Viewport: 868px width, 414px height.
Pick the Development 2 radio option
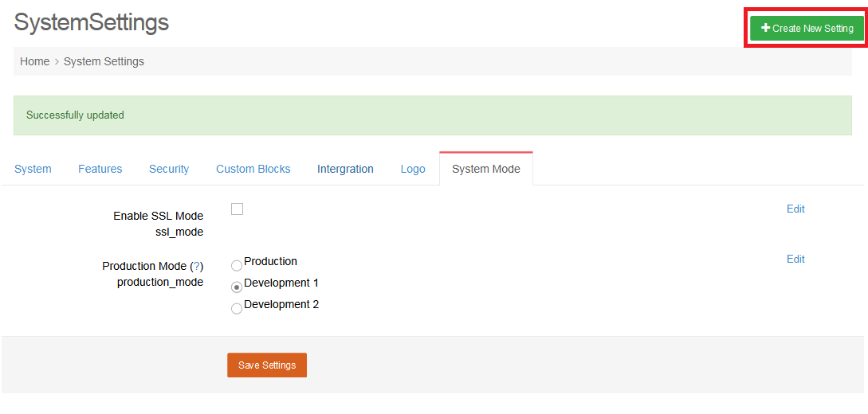tap(237, 309)
